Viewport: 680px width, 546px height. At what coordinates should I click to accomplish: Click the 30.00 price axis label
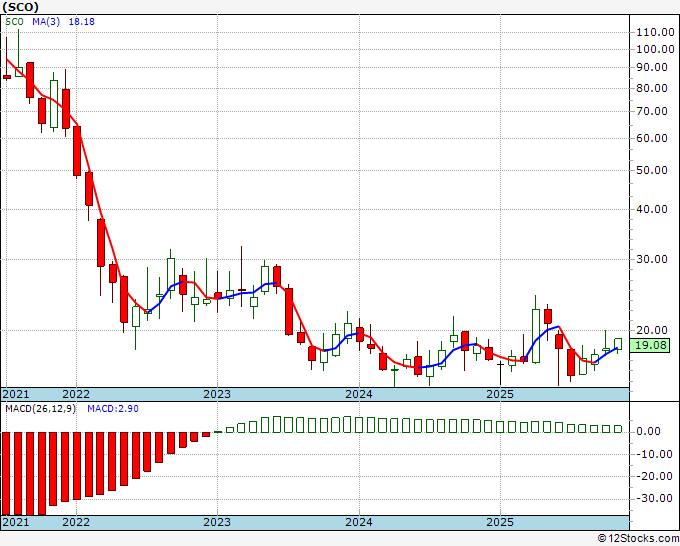651,259
